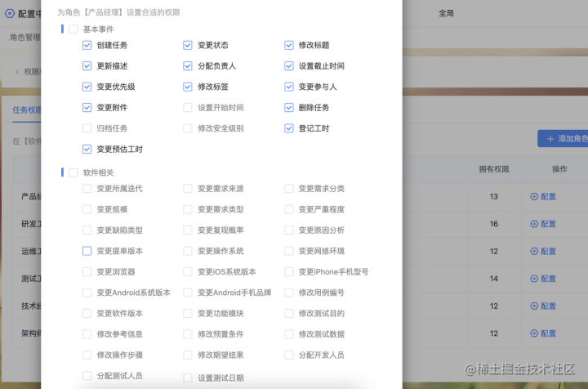Image resolution: width=588 pixels, height=389 pixels.
Task: Check the 变更缺陷类型 option
Action: [87, 230]
